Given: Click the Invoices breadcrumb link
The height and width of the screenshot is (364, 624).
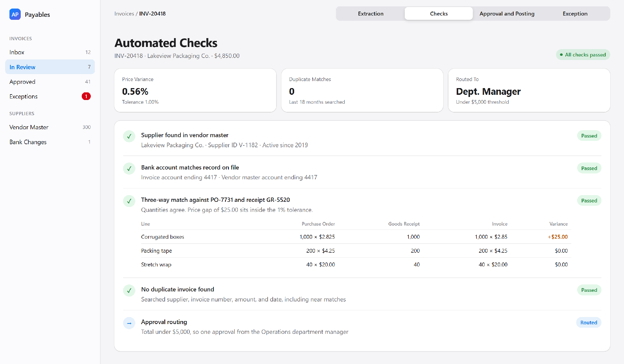Looking at the screenshot, I should click(x=124, y=14).
